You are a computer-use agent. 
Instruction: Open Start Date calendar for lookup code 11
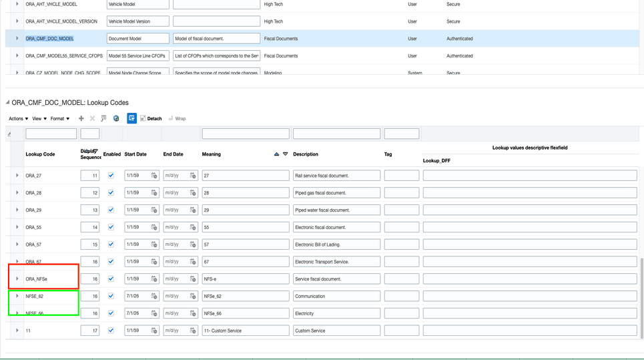pyautogui.click(x=154, y=331)
